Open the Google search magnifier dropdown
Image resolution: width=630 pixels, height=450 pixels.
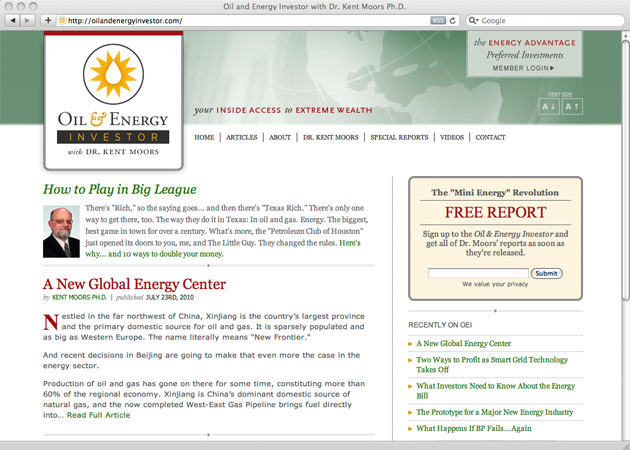pos(474,20)
